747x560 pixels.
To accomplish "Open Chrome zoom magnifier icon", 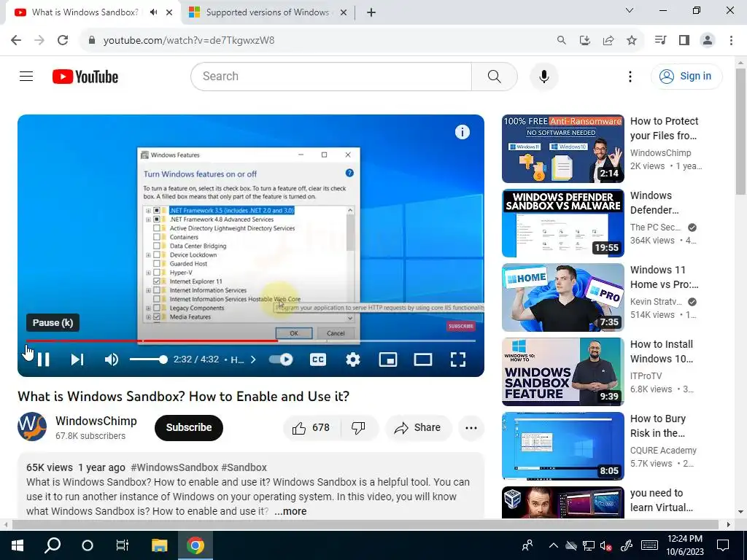I will [562, 40].
